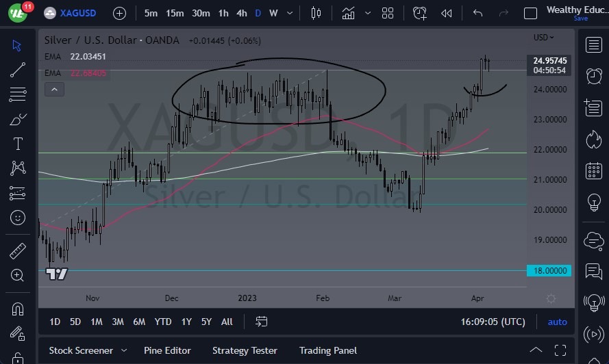Set date range to YTD
609x364 pixels.
point(163,322)
